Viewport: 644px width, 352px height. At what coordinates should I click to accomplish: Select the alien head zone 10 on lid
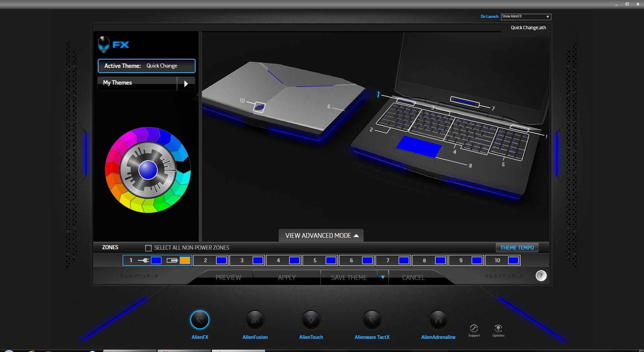(x=259, y=107)
